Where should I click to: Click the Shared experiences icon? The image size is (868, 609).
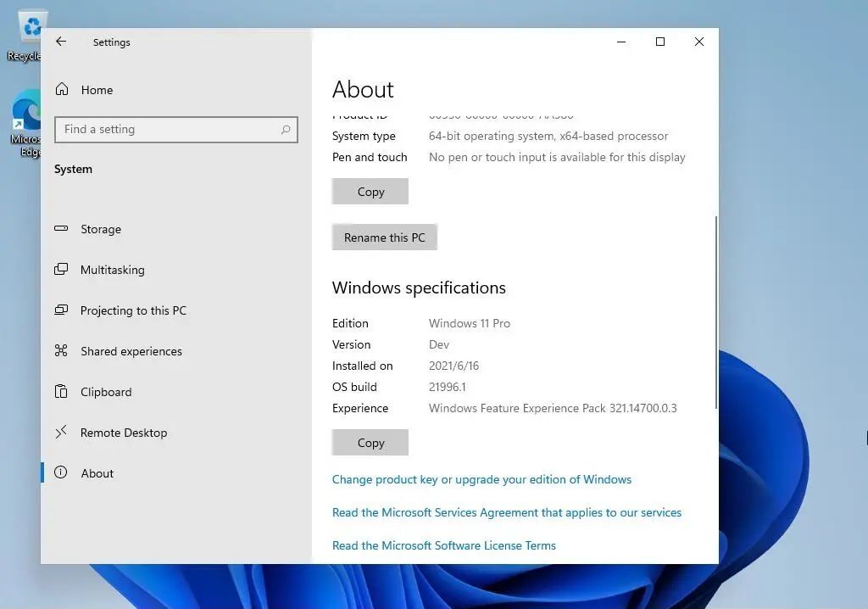tap(61, 350)
